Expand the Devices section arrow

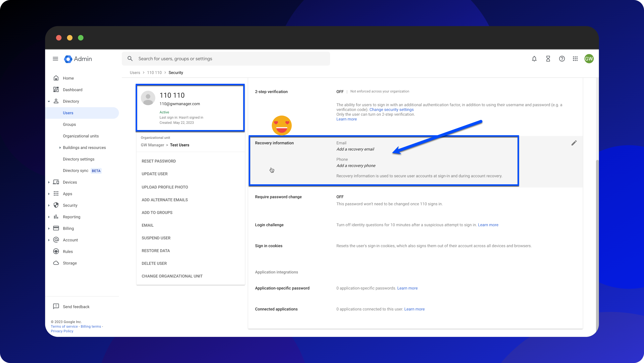pyautogui.click(x=49, y=182)
